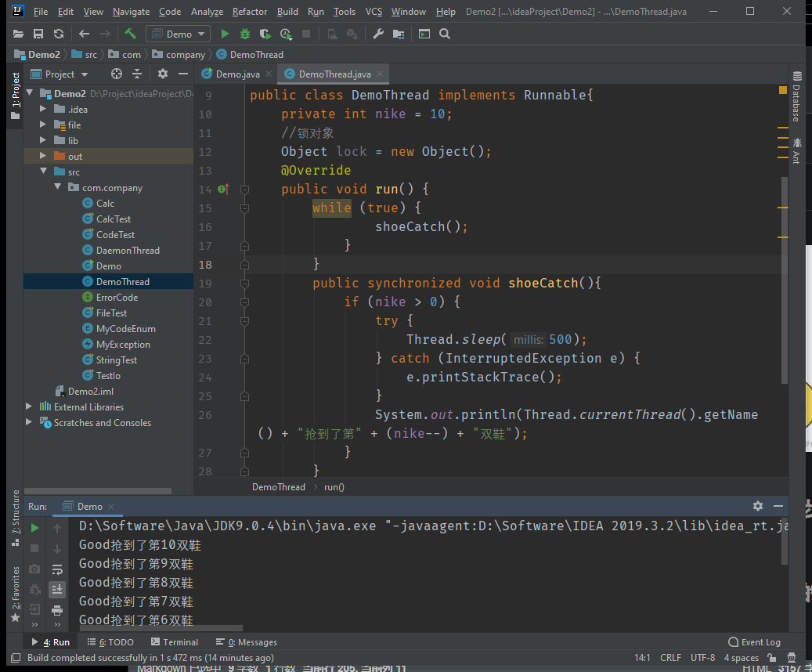Minimize the Run tool window
This screenshot has width=812, height=672.
pyautogui.click(x=778, y=506)
